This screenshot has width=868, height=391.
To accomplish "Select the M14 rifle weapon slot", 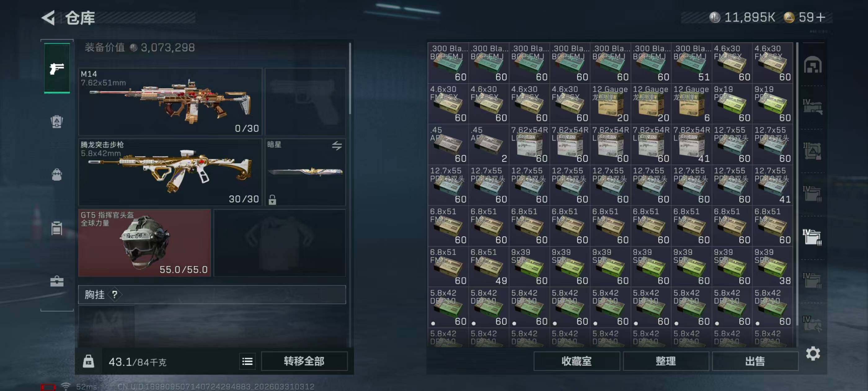I will 170,101.
